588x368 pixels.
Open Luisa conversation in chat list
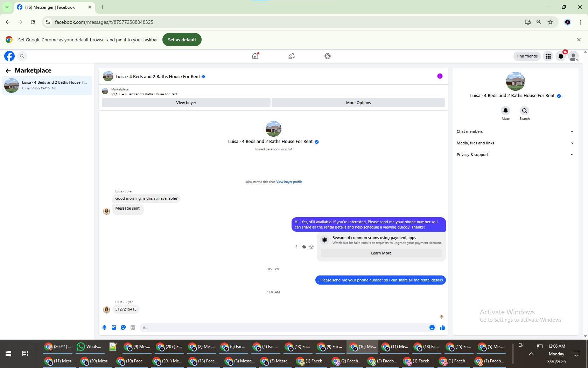tap(47, 86)
